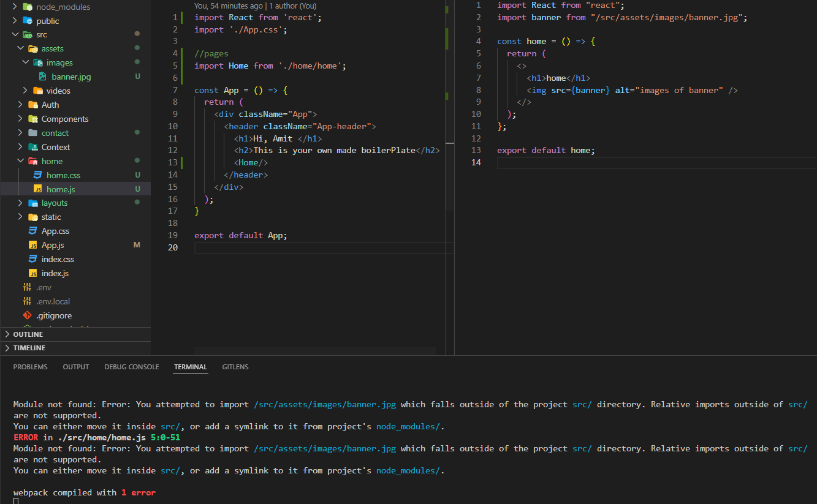817x504 pixels.
Task: Click the Context folder icon
Action: [x=32, y=148]
